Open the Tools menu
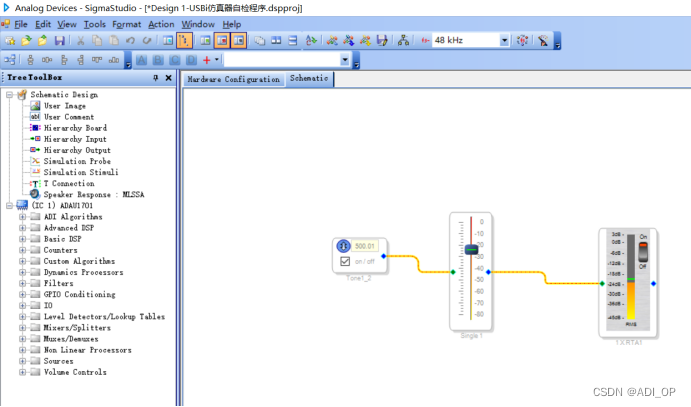 pos(95,24)
